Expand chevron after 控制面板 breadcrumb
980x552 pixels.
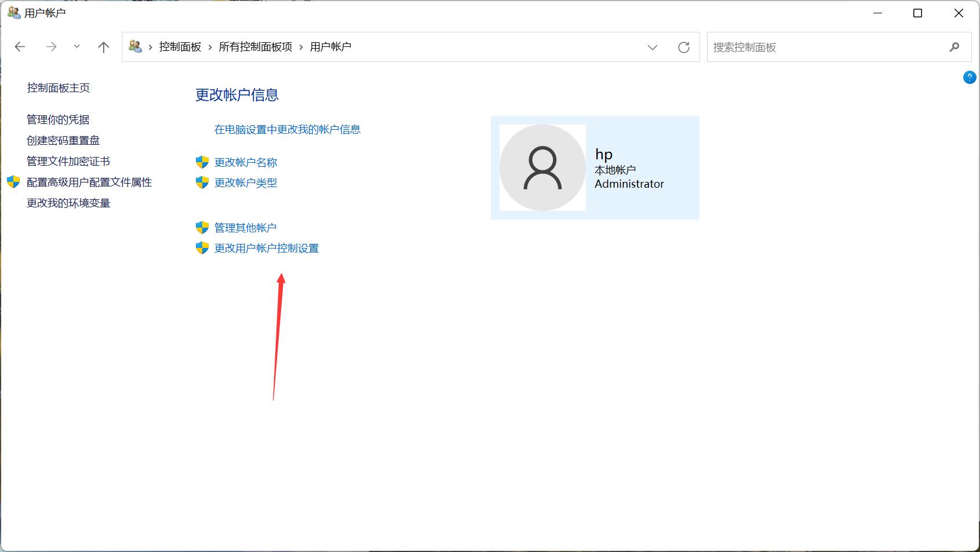(210, 47)
